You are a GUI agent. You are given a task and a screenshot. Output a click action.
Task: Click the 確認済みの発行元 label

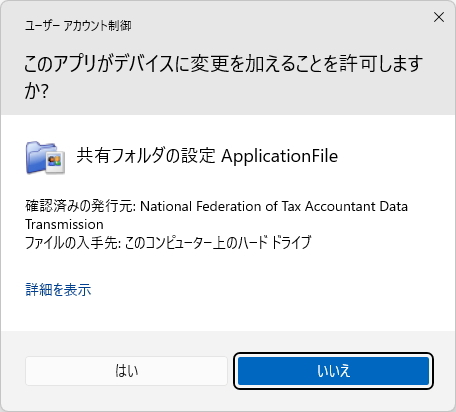coord(81,206)
